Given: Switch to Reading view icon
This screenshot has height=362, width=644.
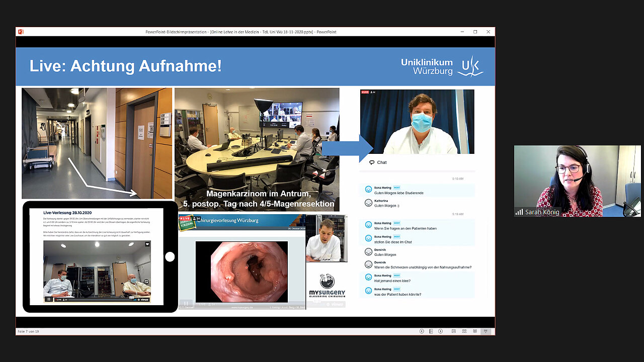Looking at the screenshot, I should [x=475, y=331].
